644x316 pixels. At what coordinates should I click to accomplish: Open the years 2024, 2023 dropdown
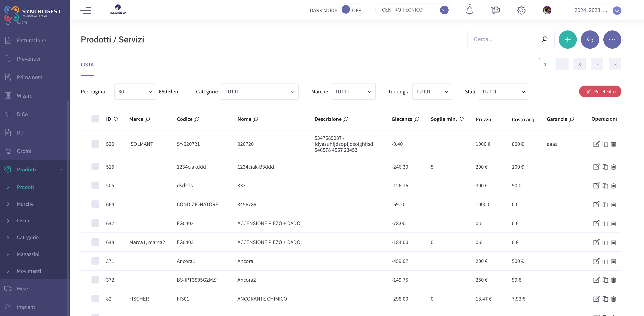tap(595, 10)
